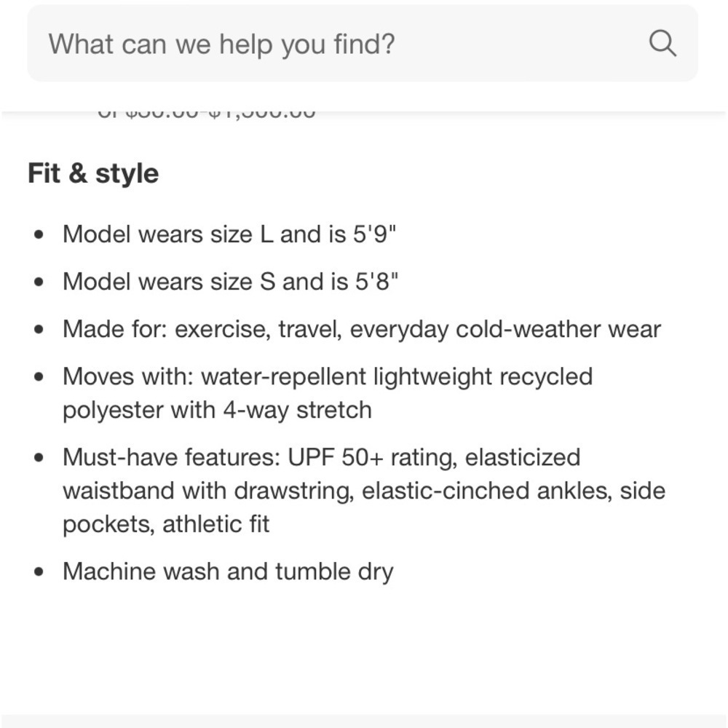Click the bullet beside "Must-have features"

point(39,457)
